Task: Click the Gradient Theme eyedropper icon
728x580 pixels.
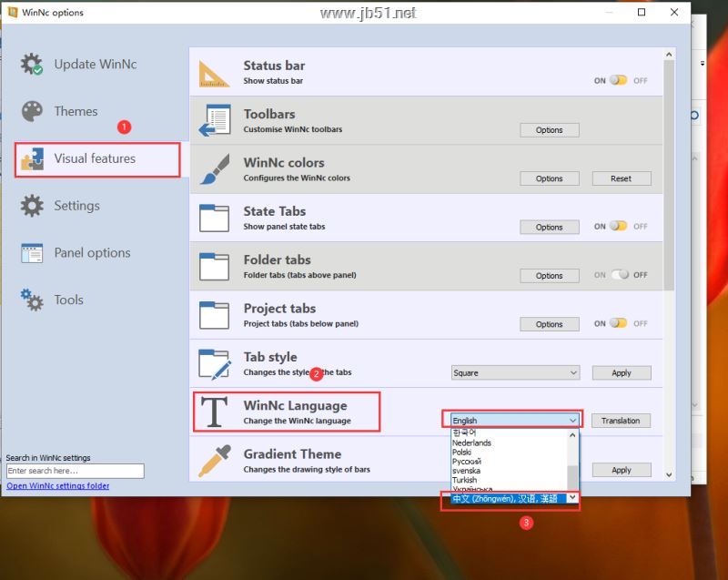Action: point(215,461)
